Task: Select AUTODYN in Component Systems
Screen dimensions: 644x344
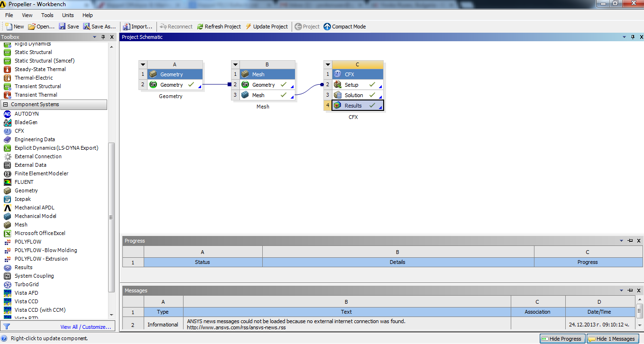Action: tap(27, 114)
